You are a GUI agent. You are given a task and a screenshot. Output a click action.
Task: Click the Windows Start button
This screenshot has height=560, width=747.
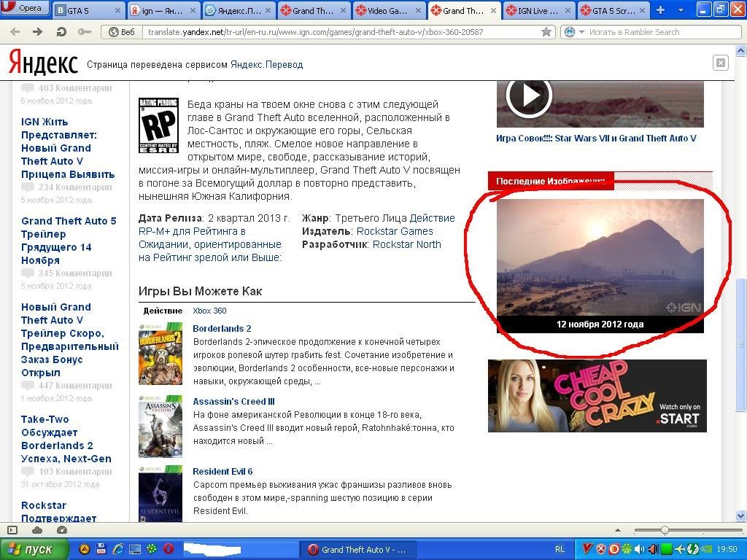pyautogui.click(x=34, y=549)
